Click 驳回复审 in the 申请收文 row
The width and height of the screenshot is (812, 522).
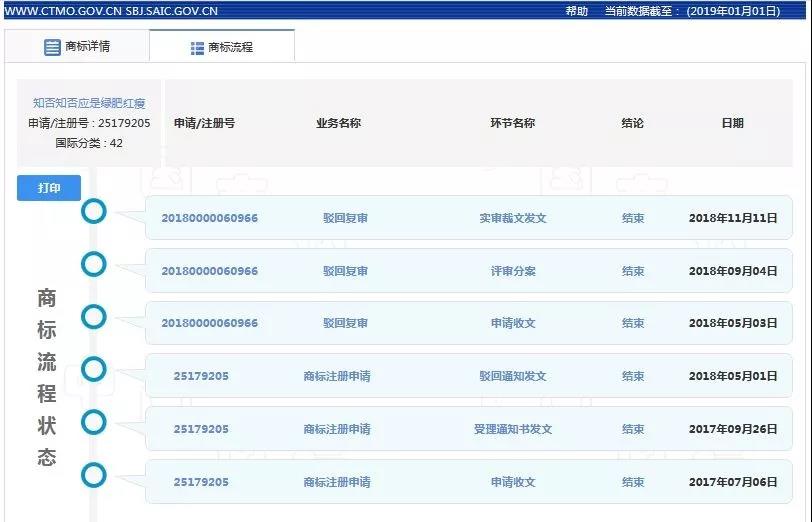click(345, 324)
